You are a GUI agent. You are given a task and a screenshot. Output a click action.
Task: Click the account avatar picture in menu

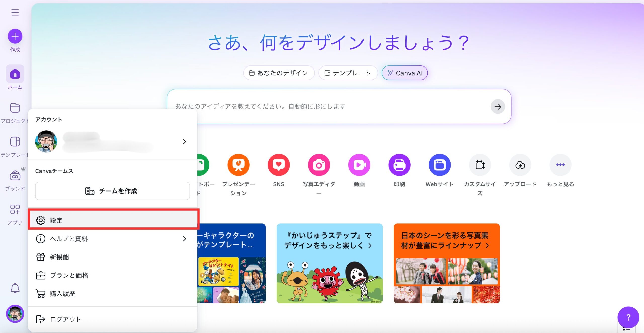click(x=46, y=141)
